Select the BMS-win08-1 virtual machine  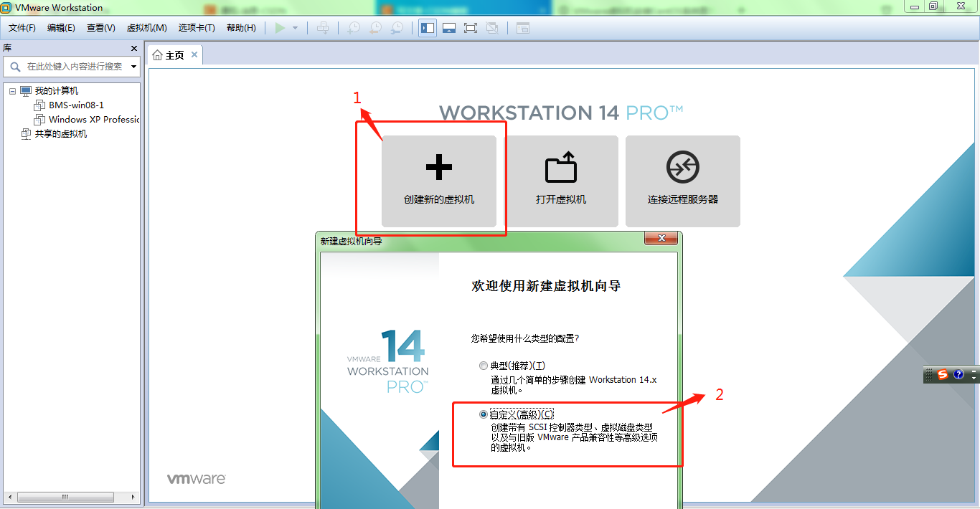pos(76,105)
